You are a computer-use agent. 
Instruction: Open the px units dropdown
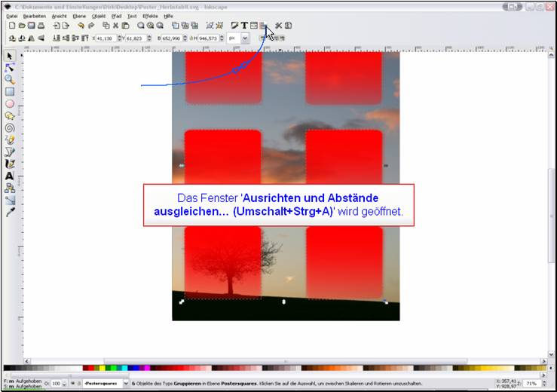pos(245,38)
